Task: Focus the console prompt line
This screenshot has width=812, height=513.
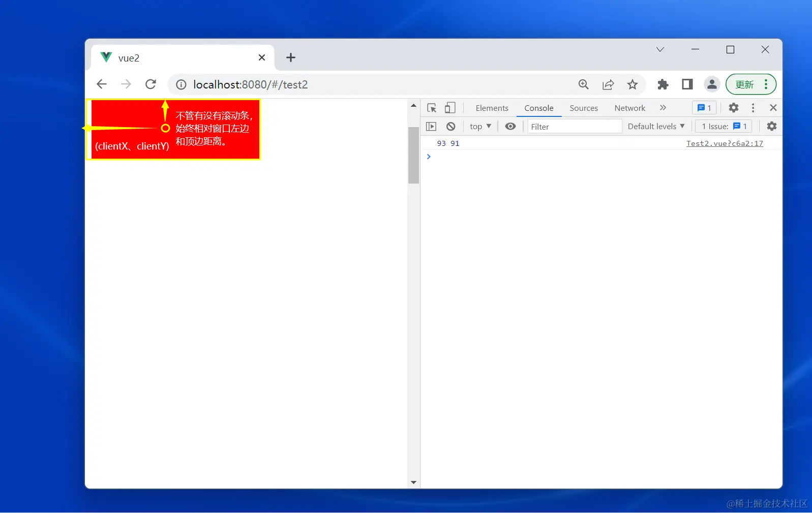Action: [602, 157]
